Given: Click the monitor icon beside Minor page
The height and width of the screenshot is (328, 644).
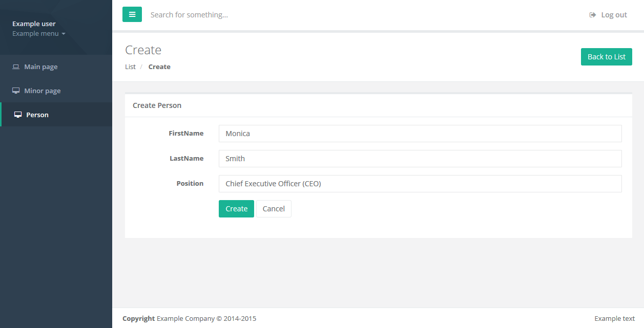Looking at the screenshot, I should 15,90.
